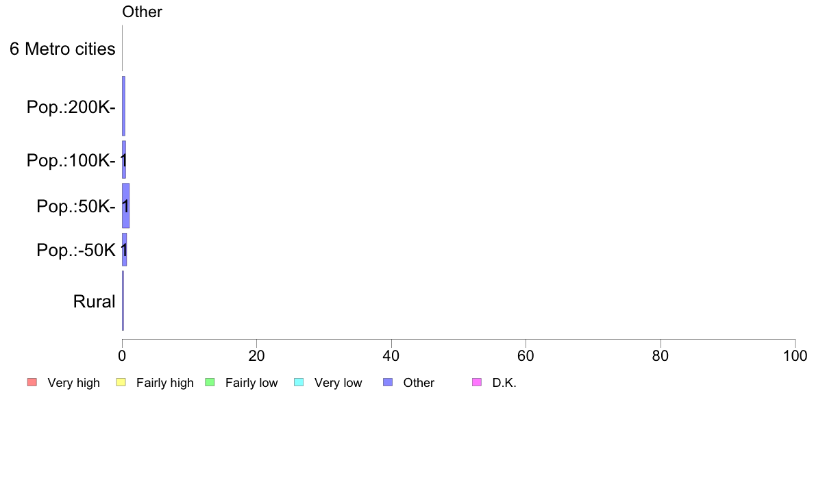The image size is (814, 504).
Task: Click the Rural axis label
Action: coord(94,301)
